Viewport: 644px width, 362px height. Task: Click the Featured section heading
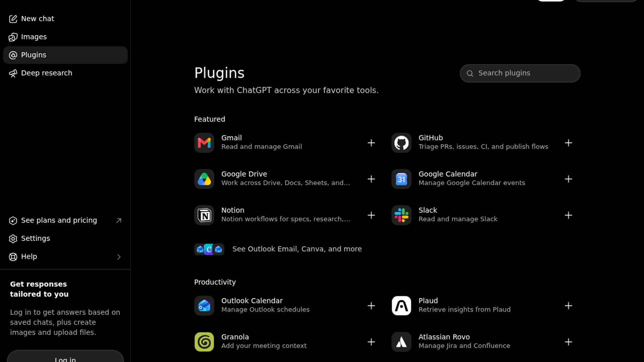click(x=210, y=119)
